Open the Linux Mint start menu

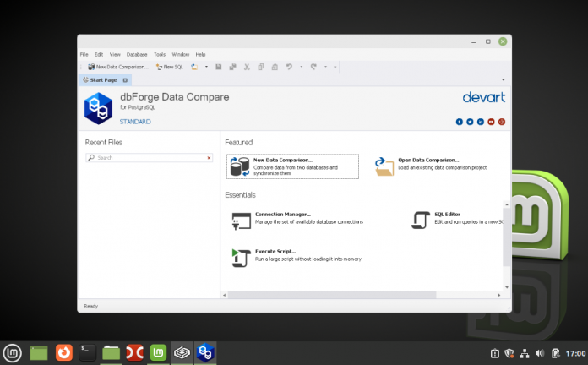13,352
